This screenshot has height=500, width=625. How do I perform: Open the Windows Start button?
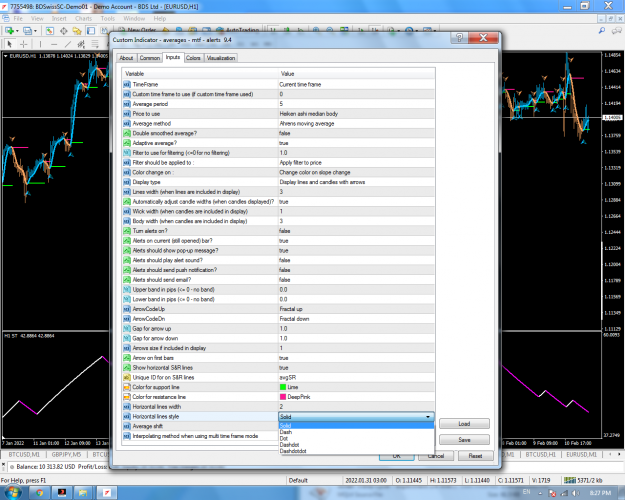point(12,492)
